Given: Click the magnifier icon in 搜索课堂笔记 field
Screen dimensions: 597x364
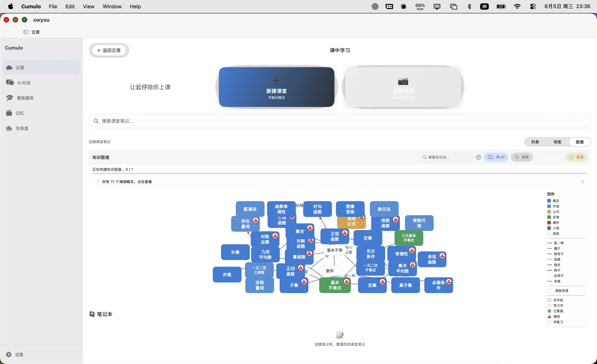Looking at the screenshot, I should point(96,121).
